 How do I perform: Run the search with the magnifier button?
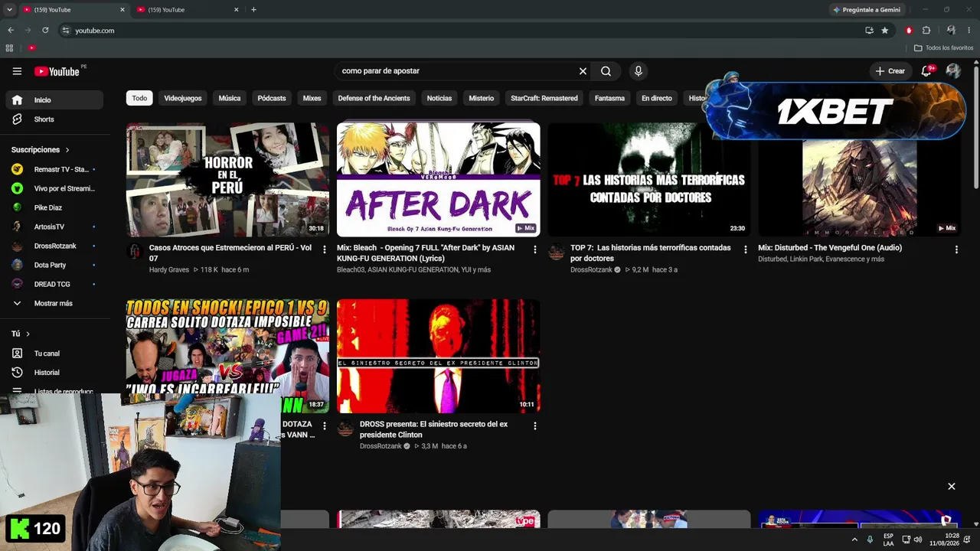click(x=606, y=71)
